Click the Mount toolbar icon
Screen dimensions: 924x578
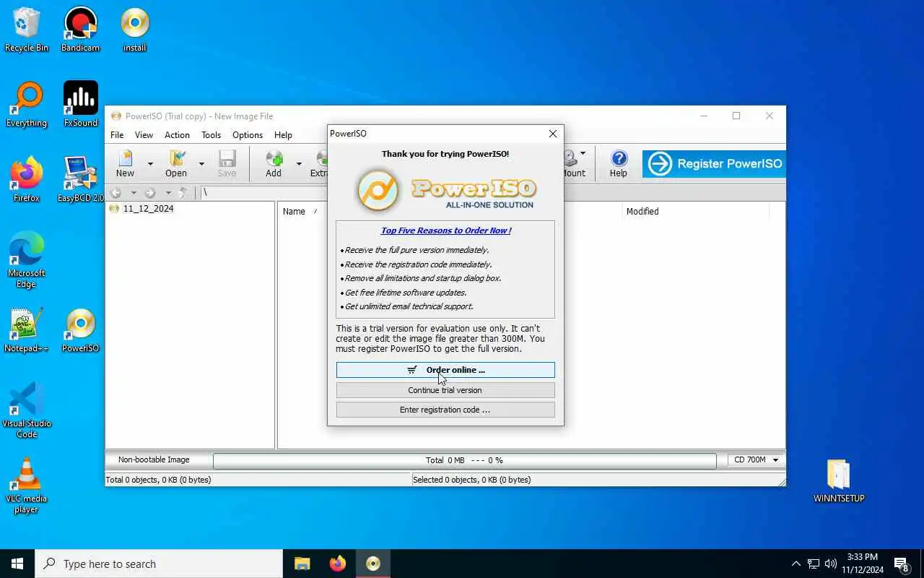click(573, 163)
